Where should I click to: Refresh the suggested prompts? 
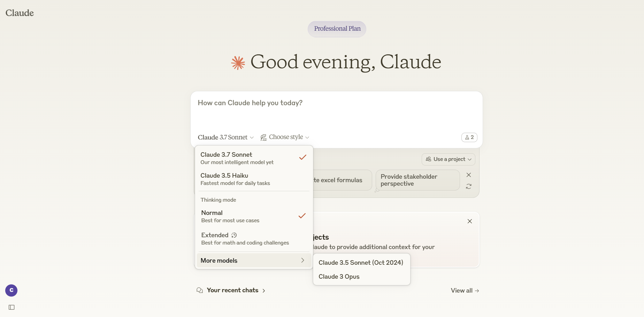469,186
